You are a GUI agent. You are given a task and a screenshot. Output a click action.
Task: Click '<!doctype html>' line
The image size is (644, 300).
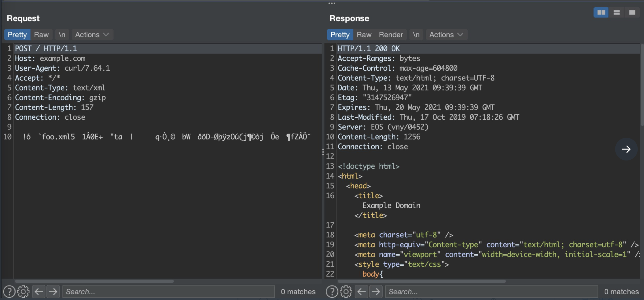[368, 166]
